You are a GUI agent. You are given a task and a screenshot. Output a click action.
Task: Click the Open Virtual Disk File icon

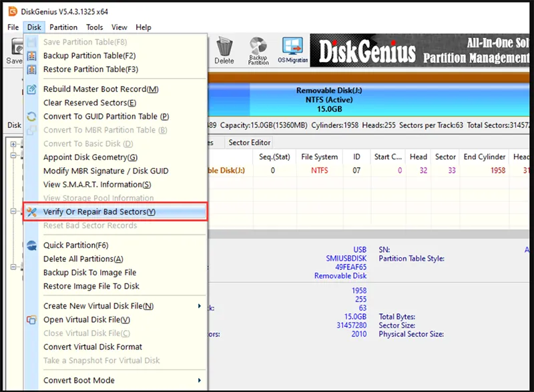[31, 319]
